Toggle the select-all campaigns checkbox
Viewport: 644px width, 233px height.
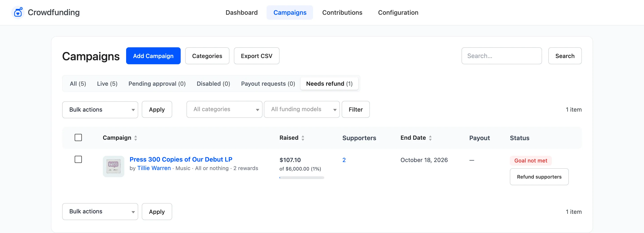pos(78,137)
